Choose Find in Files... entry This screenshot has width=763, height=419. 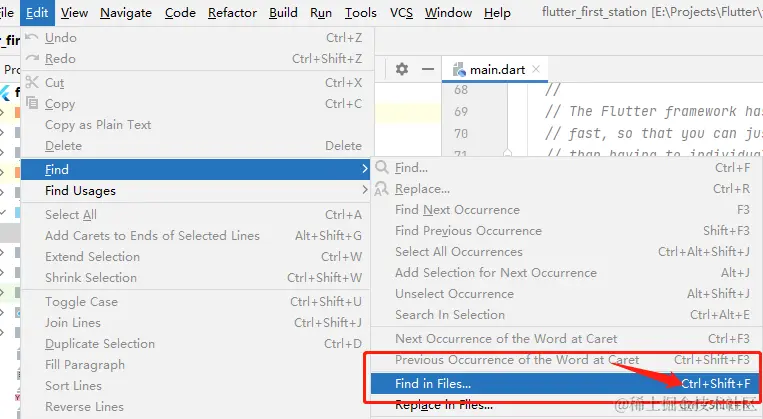click(433, 384)
